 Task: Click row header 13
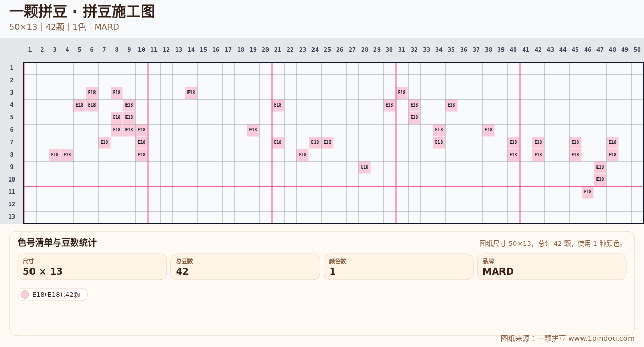[x=12, y=217]
